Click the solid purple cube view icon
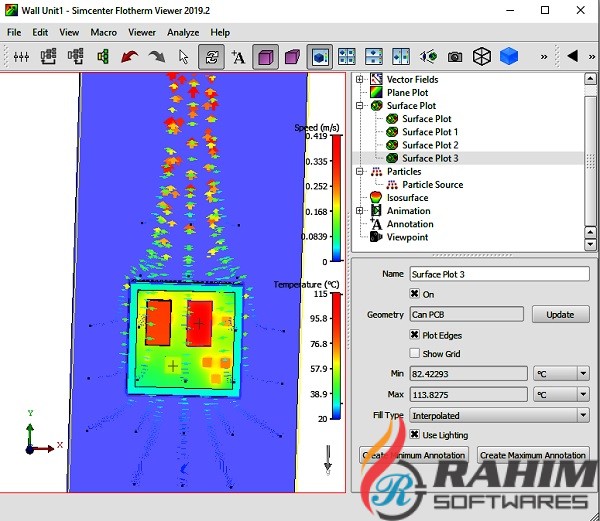Viewport: 600px width, 521px height. (x=265, y=57)
